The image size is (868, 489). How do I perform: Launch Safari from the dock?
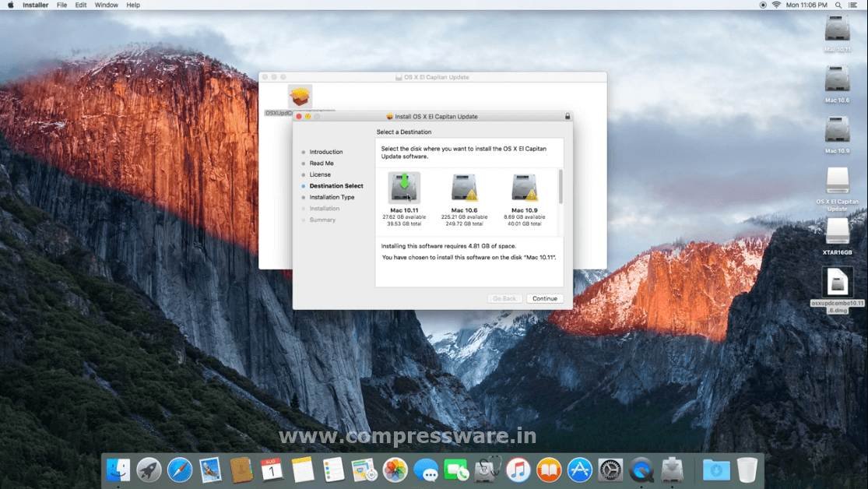[180, 470]
